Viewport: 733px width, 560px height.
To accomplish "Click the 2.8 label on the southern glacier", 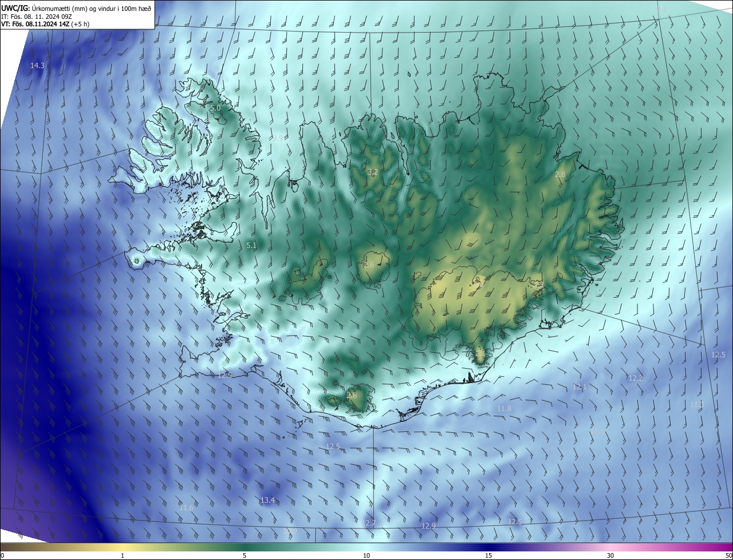I will pos(352,395).
